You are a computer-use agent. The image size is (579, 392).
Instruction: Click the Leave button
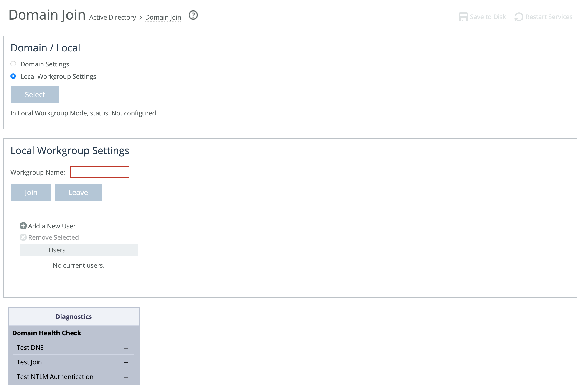(78, 192)
